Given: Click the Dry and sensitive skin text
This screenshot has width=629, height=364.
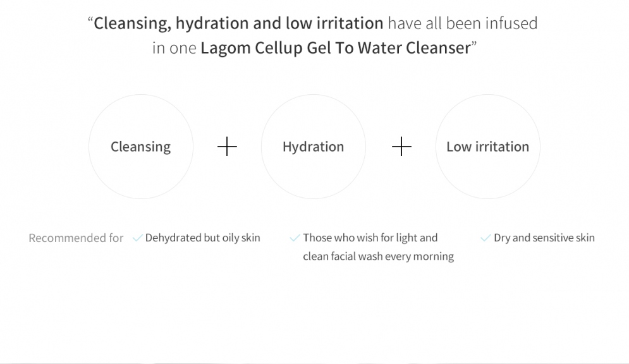Looking at the screenshot, I should point(544,238).
